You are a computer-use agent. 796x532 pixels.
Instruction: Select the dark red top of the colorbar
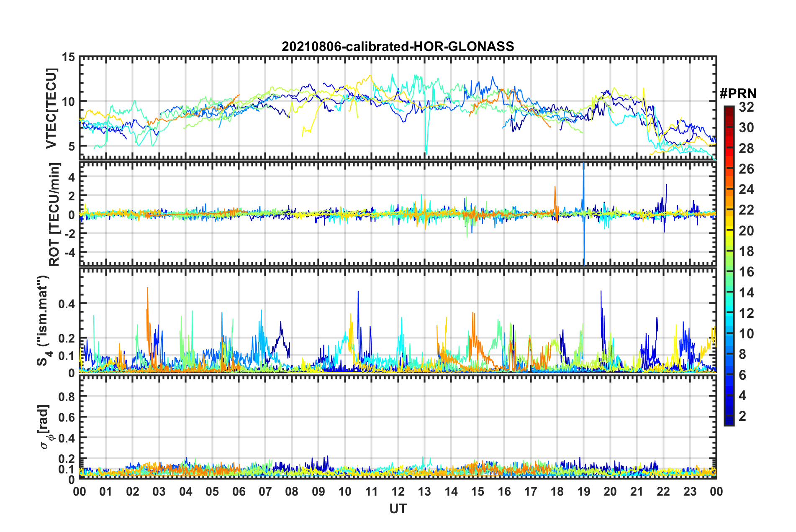729,110
